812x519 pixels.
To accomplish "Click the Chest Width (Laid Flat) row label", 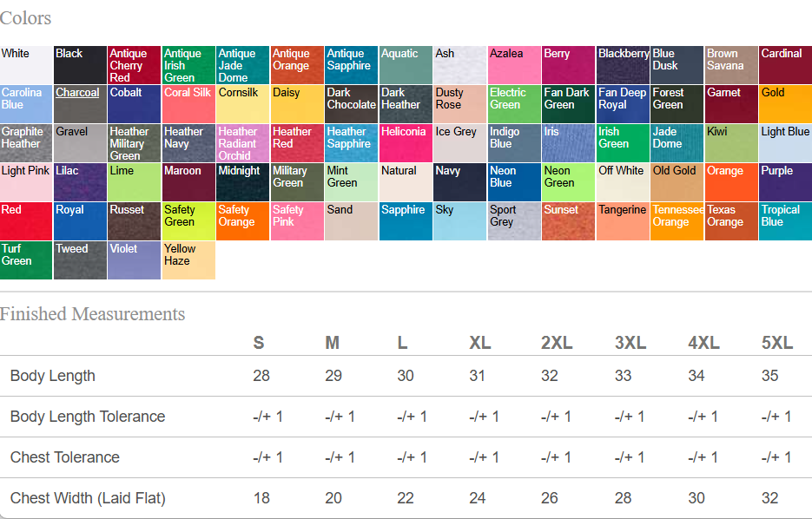I will tap(88, 498).
